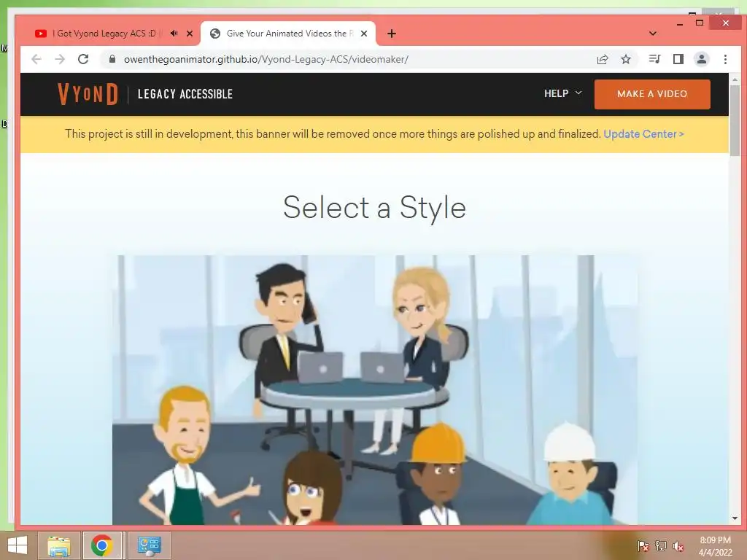Image resolution: width=747 pixels, height=560 pixels.
Task: Switch to the 'I Got Vyond Legacy ACS' tab
Action: click(x=105, y=34)
